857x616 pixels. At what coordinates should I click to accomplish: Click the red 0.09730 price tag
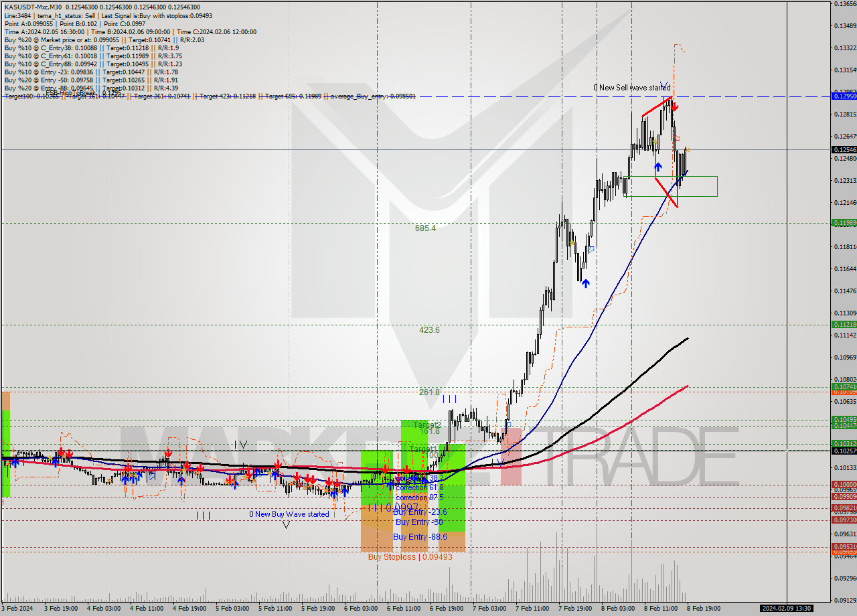(x=843, y=520)
